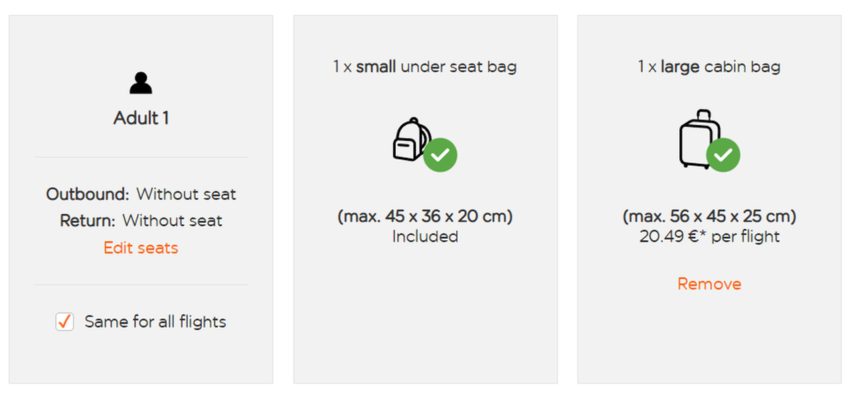This screenshot has width=850, height=398.
Task: Click the 1 x large cabin bag heading
Action: tap(709, 67)
